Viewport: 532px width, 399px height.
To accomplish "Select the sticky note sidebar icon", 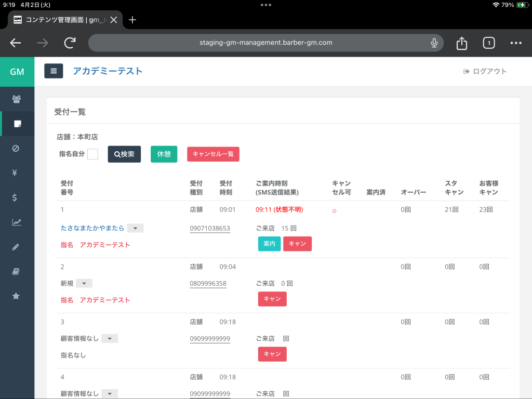I will 17,124.
